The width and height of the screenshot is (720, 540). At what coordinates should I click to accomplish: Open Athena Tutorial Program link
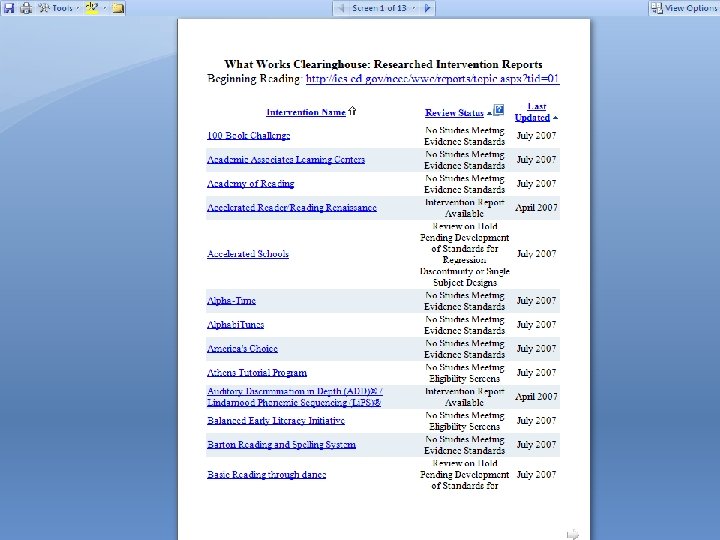(x=257, y=372)
